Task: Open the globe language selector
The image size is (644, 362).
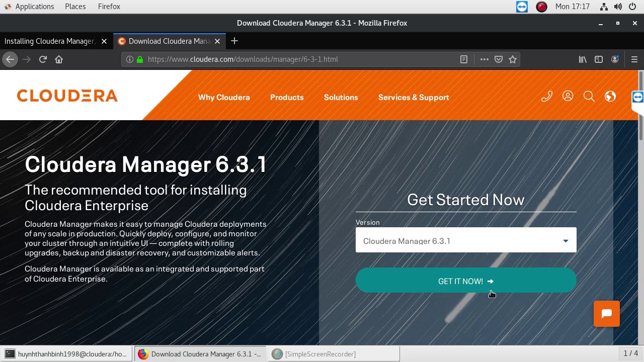Action: (x=610, y=96)
